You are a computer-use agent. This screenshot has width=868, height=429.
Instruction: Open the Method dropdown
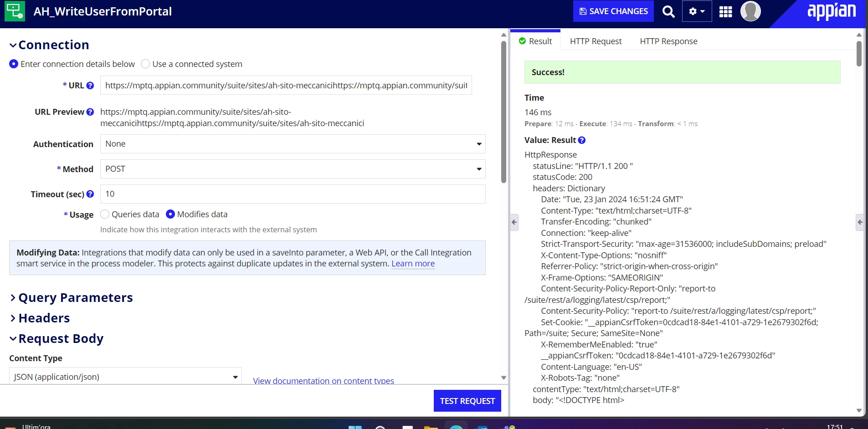pos(293,169)
